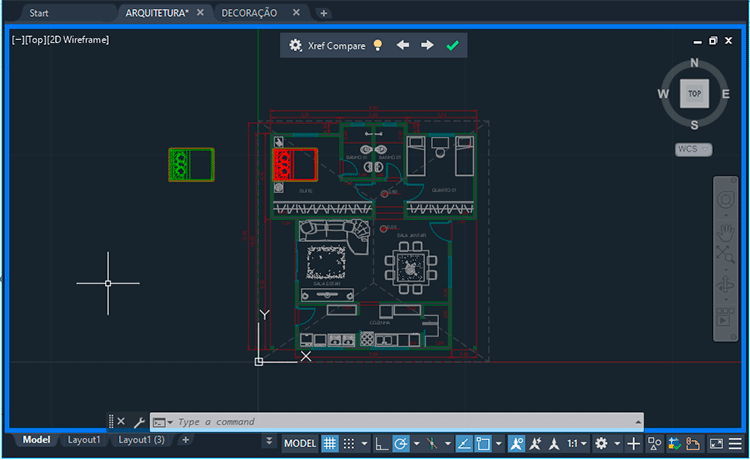Image resolution: width=750 pixels, height=460 pixels.
Task: Select the Pan hand tool
Action: (725, 233)
